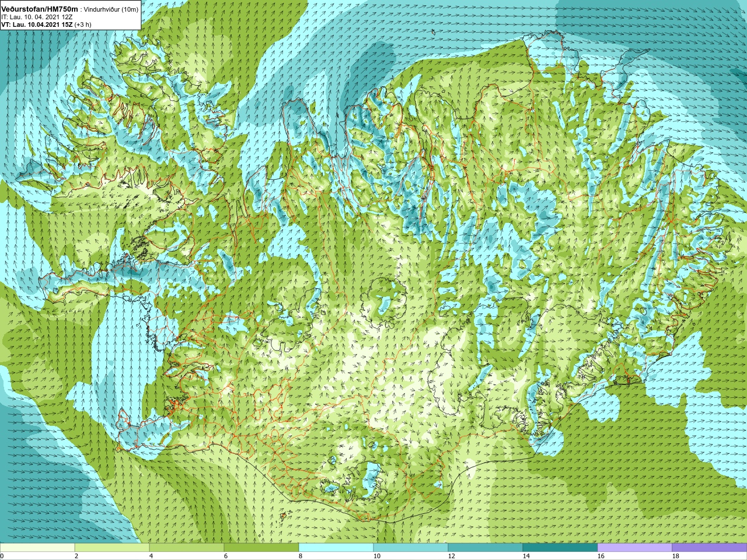Viewport: 747px width, 560px height.
Task: Click the green 4–6 legend swatch
Action: 187,548
